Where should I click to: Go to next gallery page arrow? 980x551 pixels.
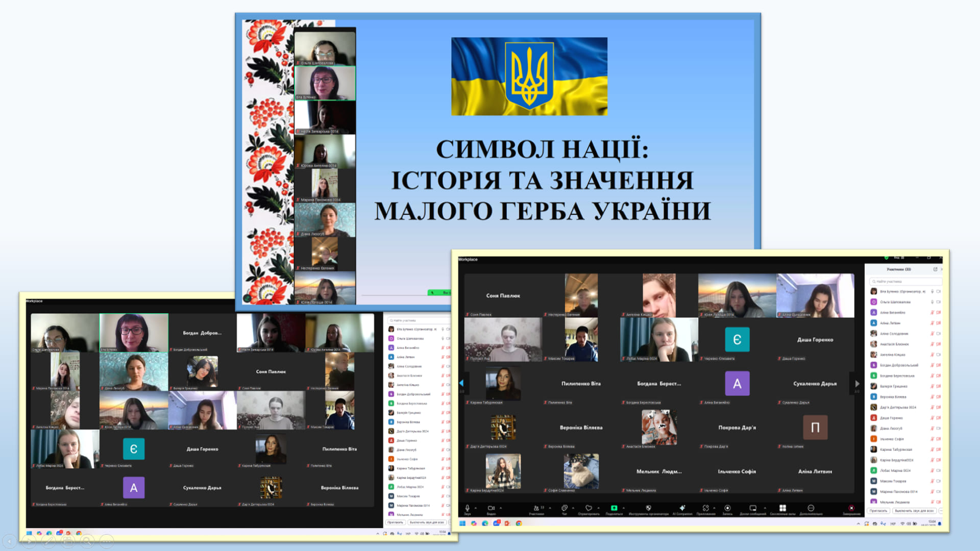pos(857,384)
